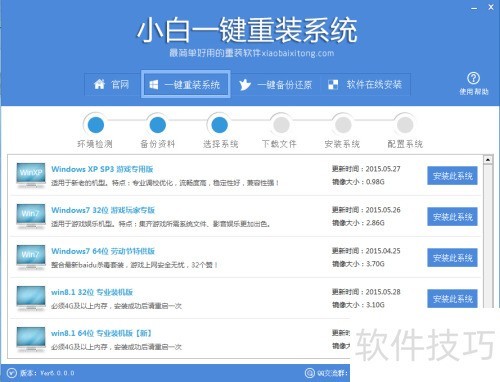Click the 官网 home icon
This screenshot has height=382, width=500.
coord(99,84)
